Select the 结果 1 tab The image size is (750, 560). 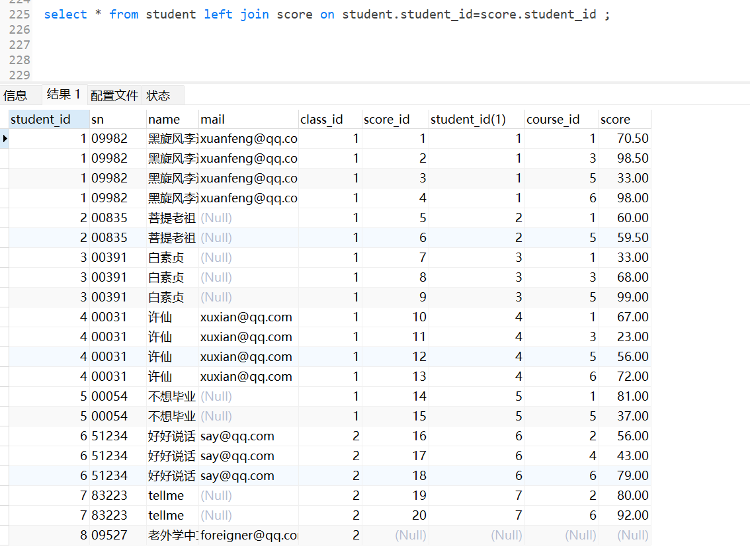pyautogui.click(x=63, y=95)
